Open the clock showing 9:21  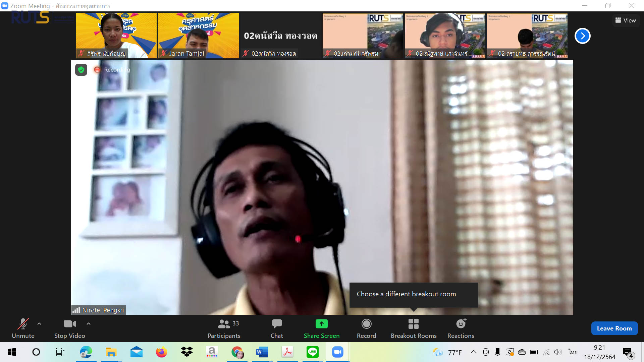click(x=600, y=352)
